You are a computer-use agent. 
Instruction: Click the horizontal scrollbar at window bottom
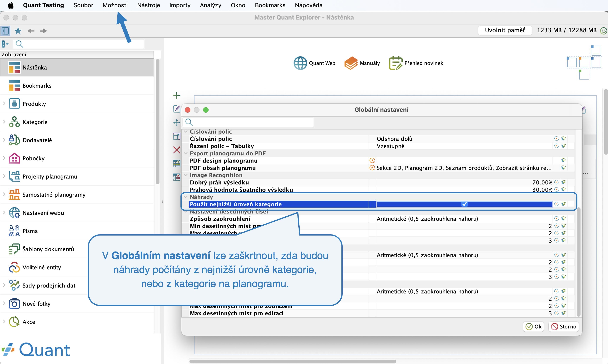coord(293,361)
